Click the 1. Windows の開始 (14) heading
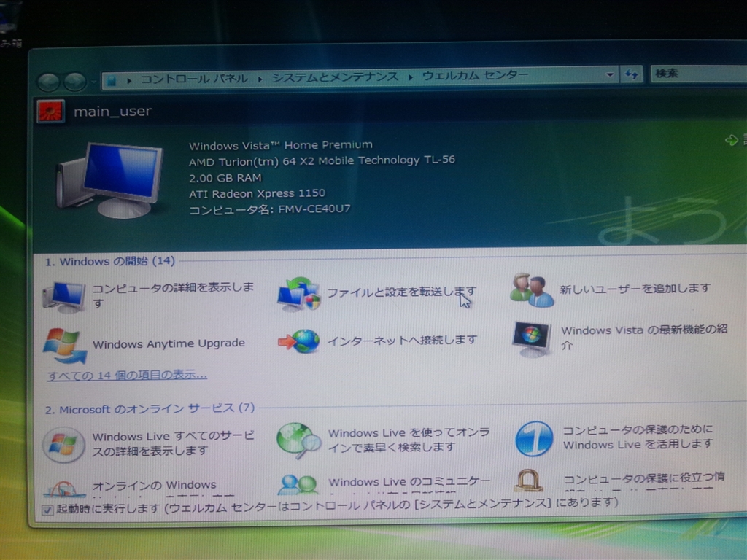The height and width of the screenshot is (560, 747). pyautogui.click(x=110, y=262)
